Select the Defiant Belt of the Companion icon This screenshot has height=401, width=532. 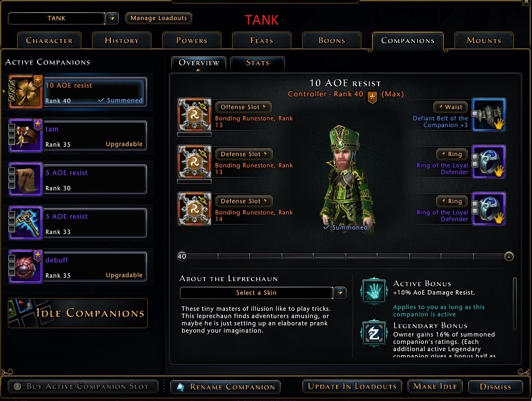pyautogui.click(x=489, y=115)
